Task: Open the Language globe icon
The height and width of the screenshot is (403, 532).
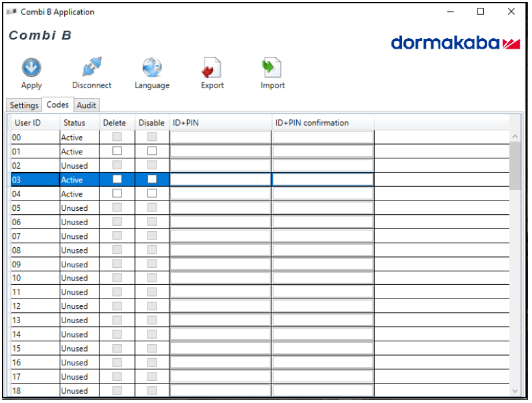Action: [152, 68]
